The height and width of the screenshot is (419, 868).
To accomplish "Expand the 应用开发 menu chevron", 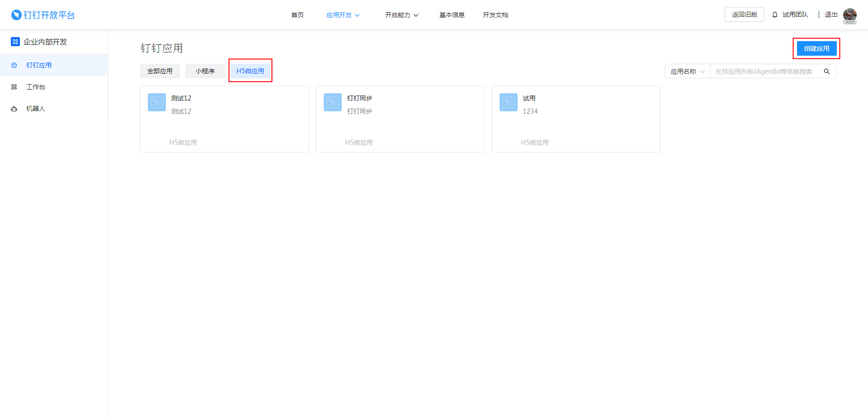I will (357, 15).
